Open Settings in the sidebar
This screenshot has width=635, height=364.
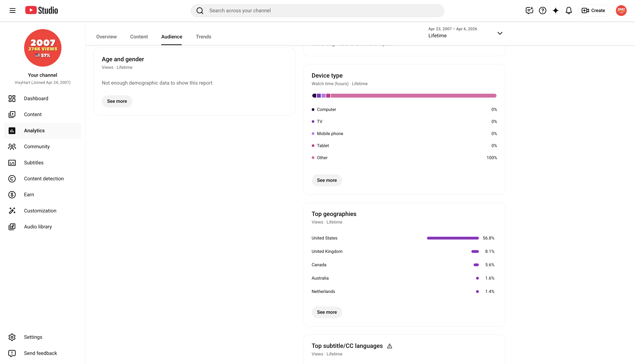click(43, 337)
